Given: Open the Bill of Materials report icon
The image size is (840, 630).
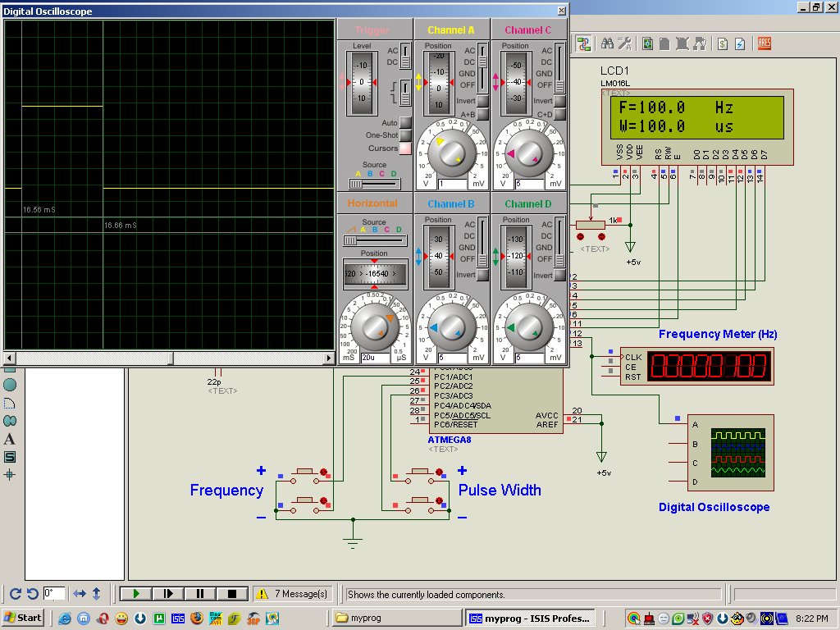Looking at the screenshot, I should [721, 44].
